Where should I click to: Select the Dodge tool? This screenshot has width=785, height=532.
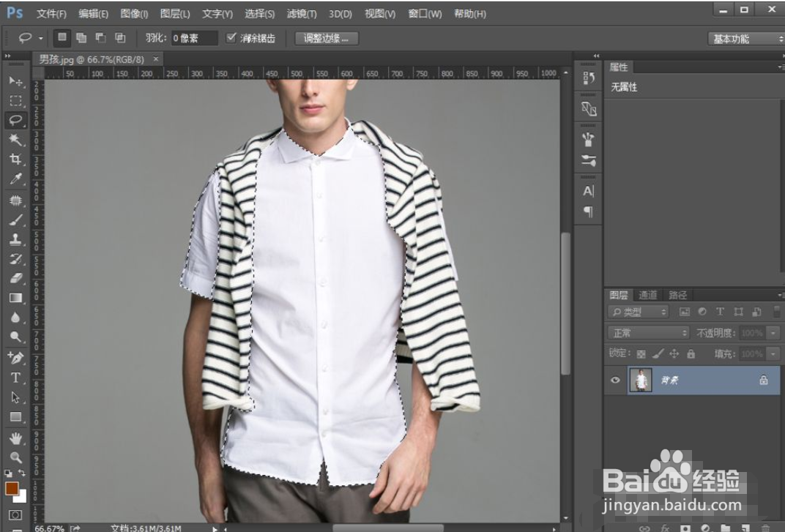point(15,337)
